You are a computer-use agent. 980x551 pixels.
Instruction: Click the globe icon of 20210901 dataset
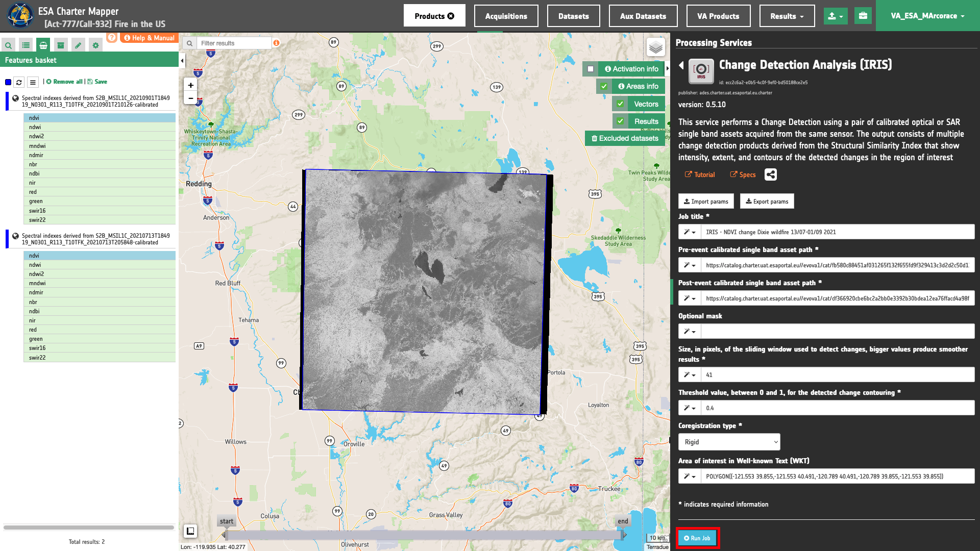(16, 98)
